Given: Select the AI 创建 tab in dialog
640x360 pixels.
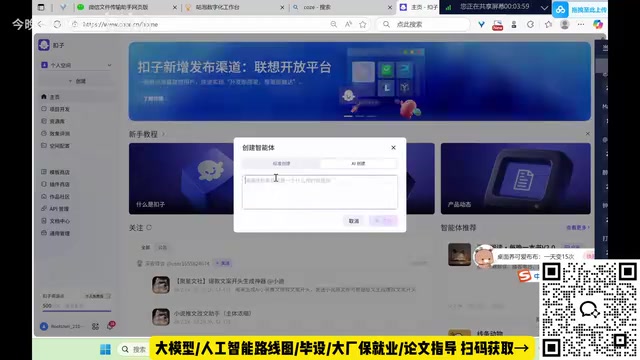Looking at the screenshot, I should tap(358, 163).
